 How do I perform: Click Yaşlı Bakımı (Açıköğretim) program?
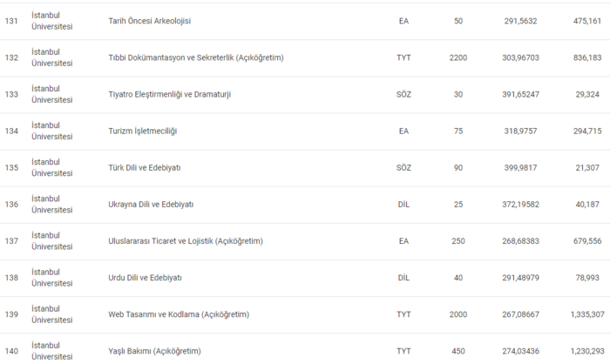tap(153, 350)
